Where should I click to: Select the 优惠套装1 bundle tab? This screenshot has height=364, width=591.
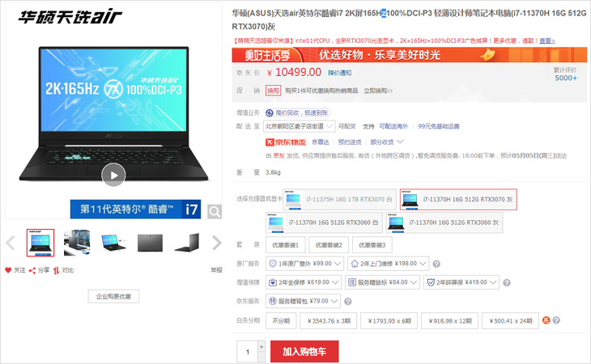tap(284, 245)
